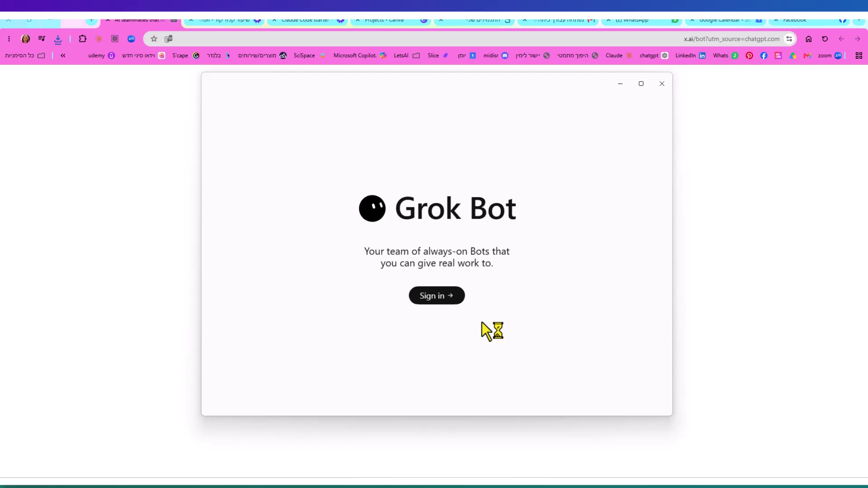
Task: Open the LinkedIn bookmark
Action: pos(690,56)
